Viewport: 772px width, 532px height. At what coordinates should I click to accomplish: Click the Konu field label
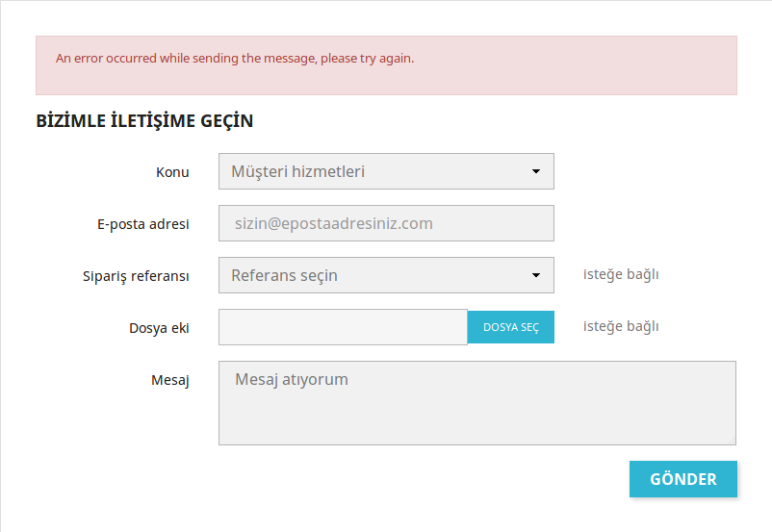[172, 172]
